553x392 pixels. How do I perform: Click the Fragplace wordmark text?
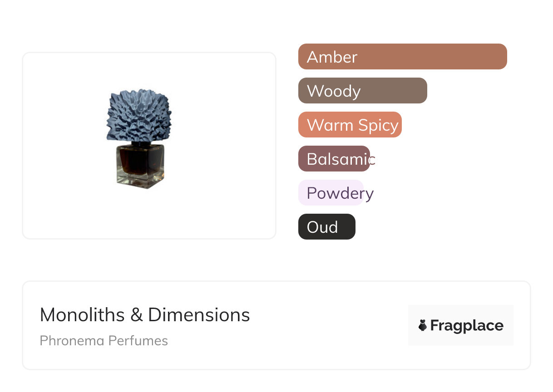coord(467,325)
